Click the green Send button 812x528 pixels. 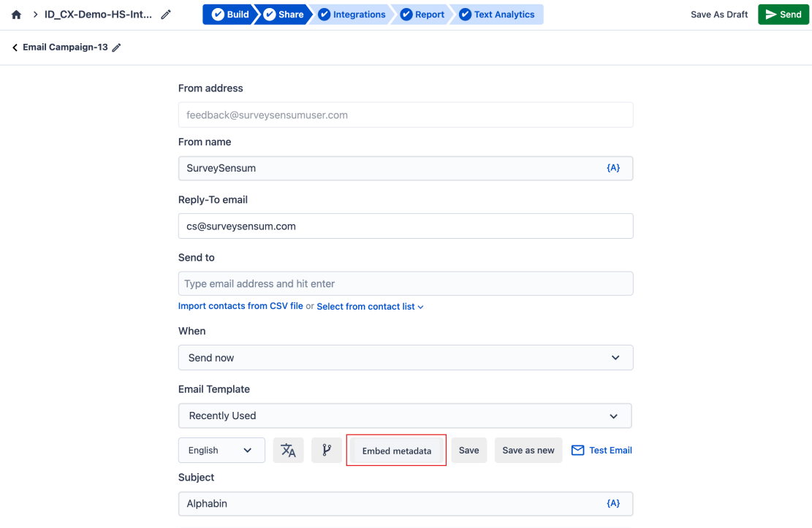pyautogui.click(x=783, y=15)
